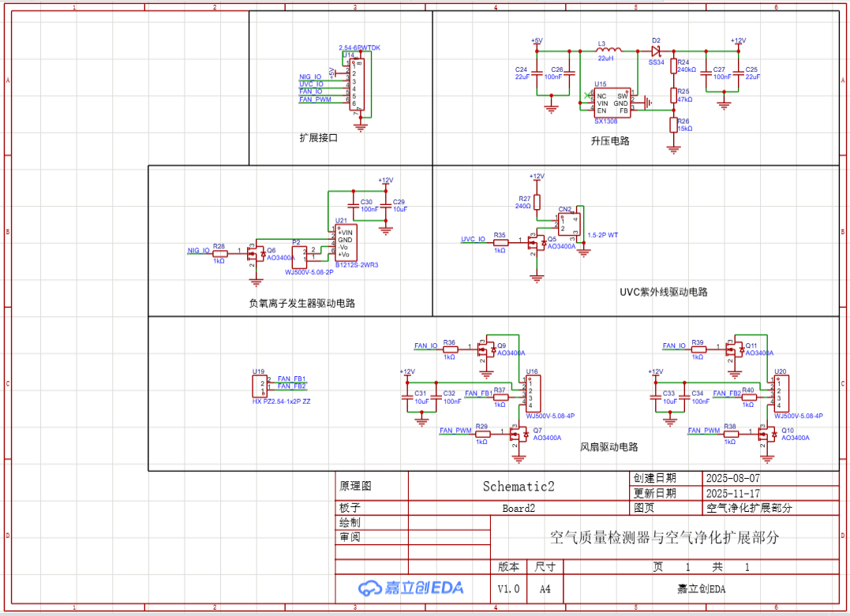The height and width of the screenshot is (616, 850).
Task: Select the V1.0 version cell
Action: point(508,588)
